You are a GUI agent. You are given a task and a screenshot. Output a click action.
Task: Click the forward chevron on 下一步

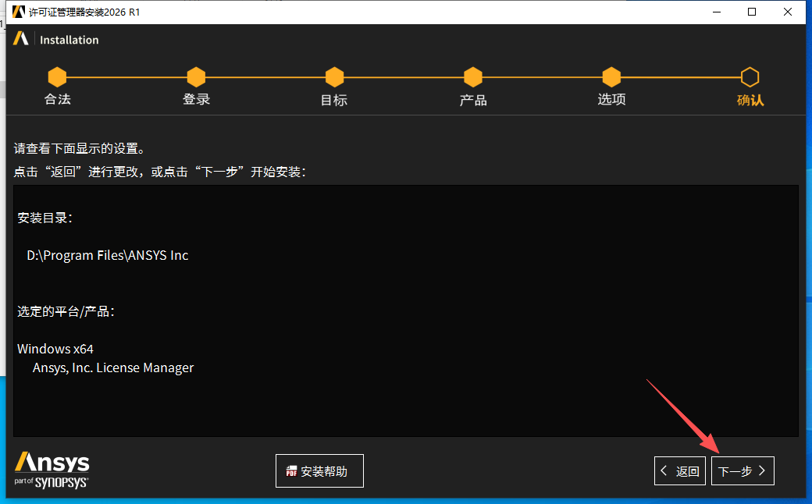tap(762, 470)
